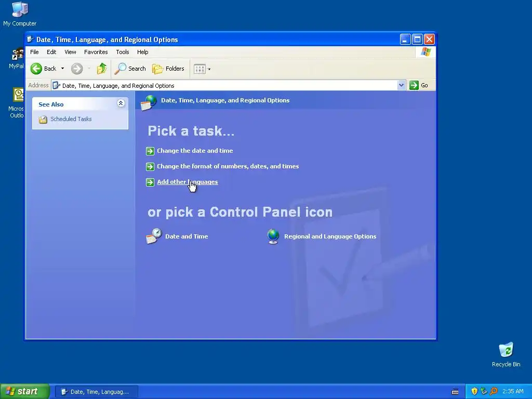Open Regional and Language Options text link
Viewport: 532px width, 399px height.
pyautogui.click(x=330, y=236)
